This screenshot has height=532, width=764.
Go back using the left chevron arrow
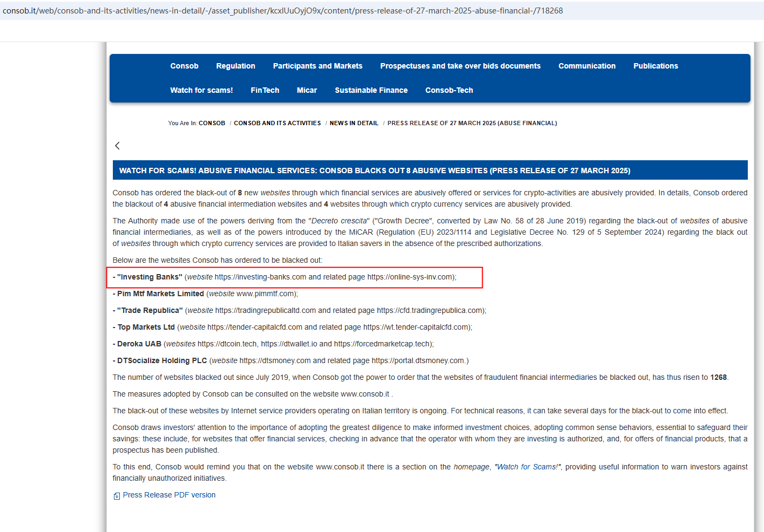click(117, 146)
